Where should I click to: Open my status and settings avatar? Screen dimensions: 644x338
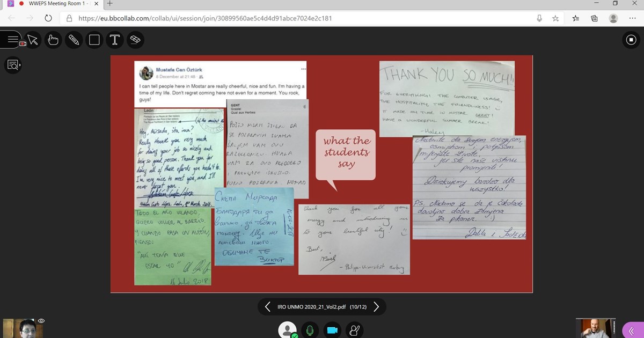click(x=288, y=330)
